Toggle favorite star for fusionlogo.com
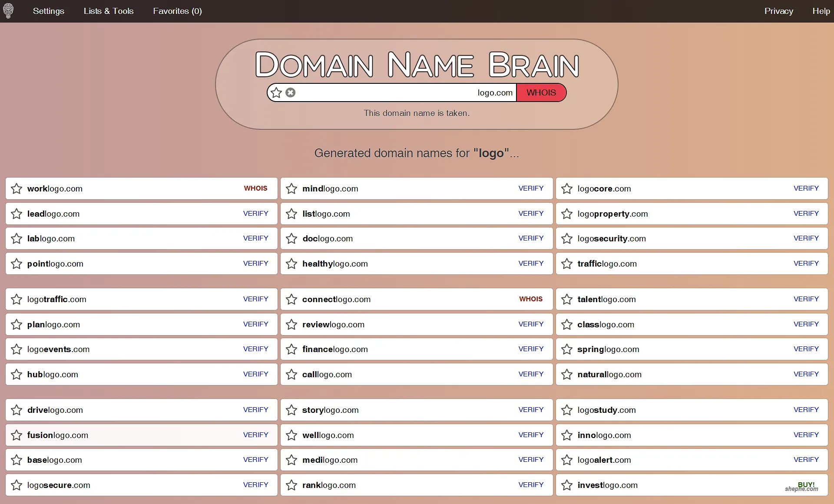 (x=17, y=435)
